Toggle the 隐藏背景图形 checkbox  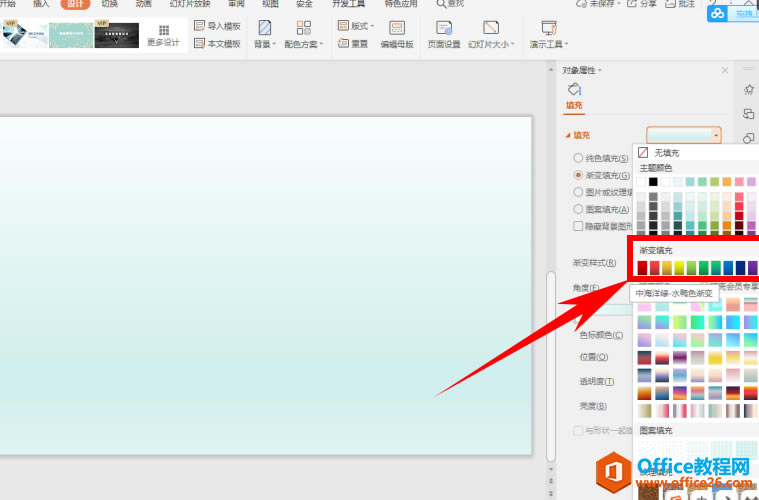pos(578,226)
